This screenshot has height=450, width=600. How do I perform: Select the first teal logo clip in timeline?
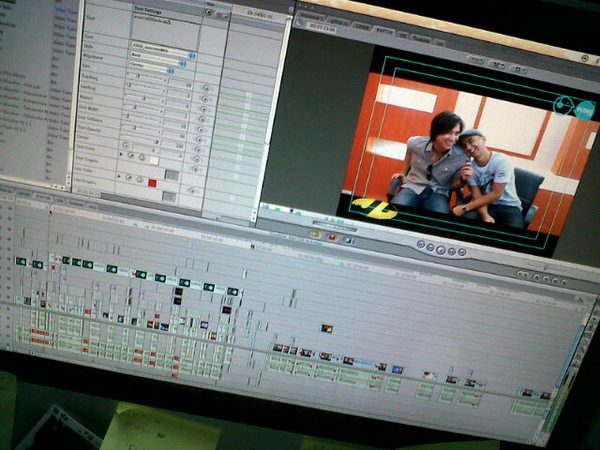(21, 262)
